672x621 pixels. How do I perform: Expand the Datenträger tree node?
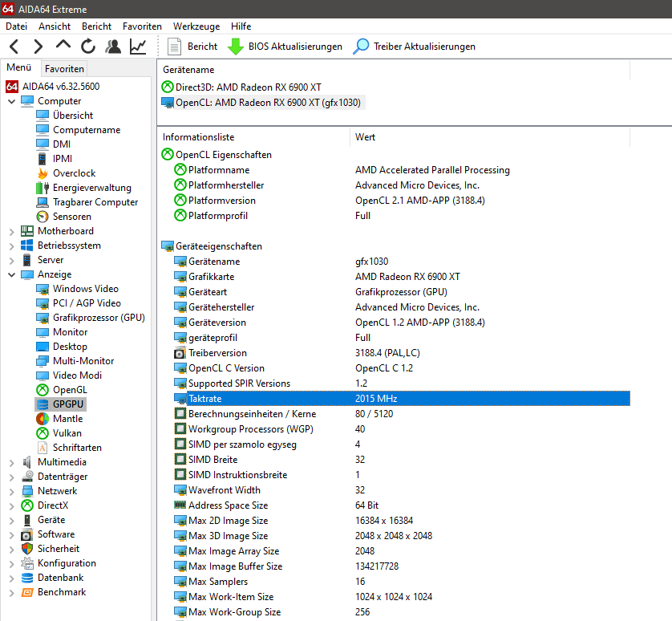pos(11,477)
